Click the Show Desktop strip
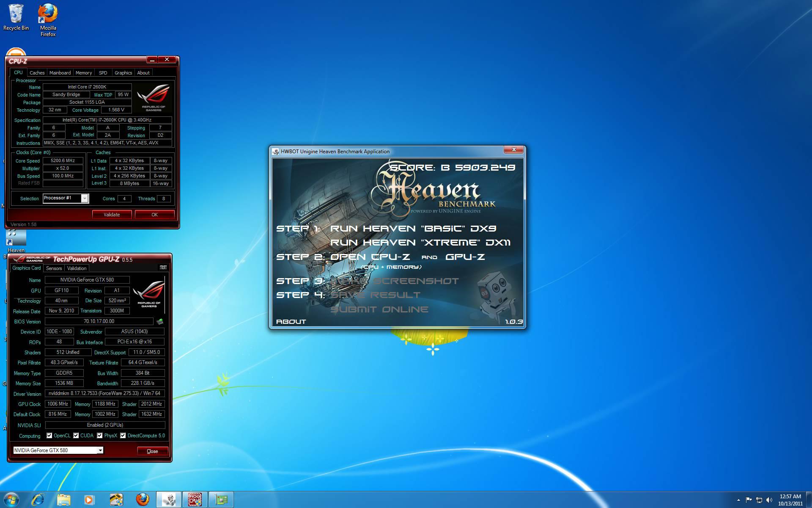 coord(809,500)
